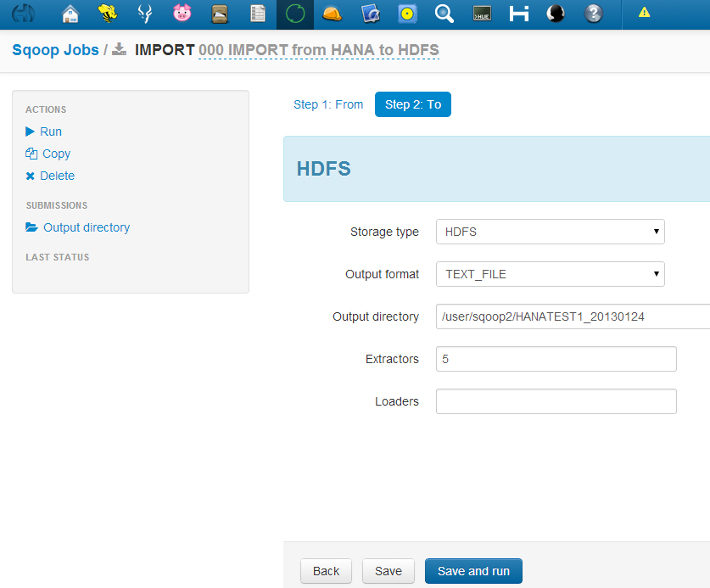
Task: Edit the job name 000 IMPORT from HANA to HDFS
Action: tap(319, 49)
